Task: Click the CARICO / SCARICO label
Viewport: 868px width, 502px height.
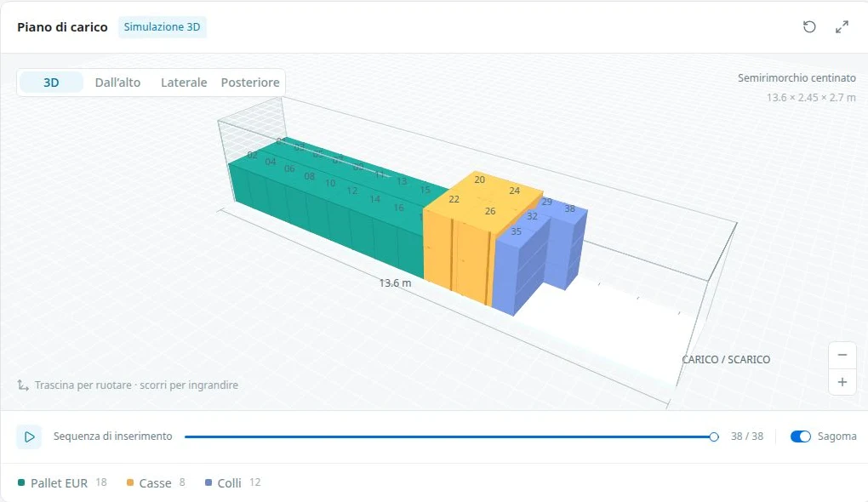Action: [x=726, y=359]
